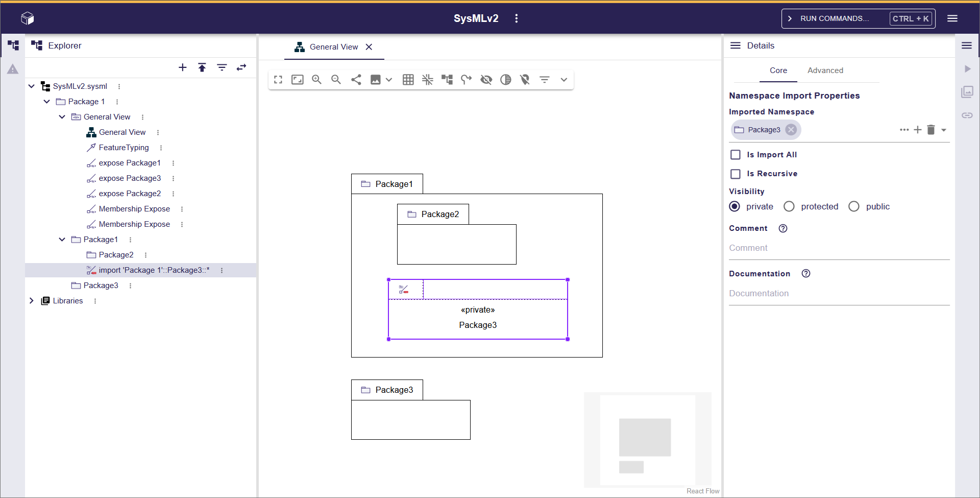This screenshot has width=980, height=498.
Task: Click the fit to screen icon
Action: [278, 80]
